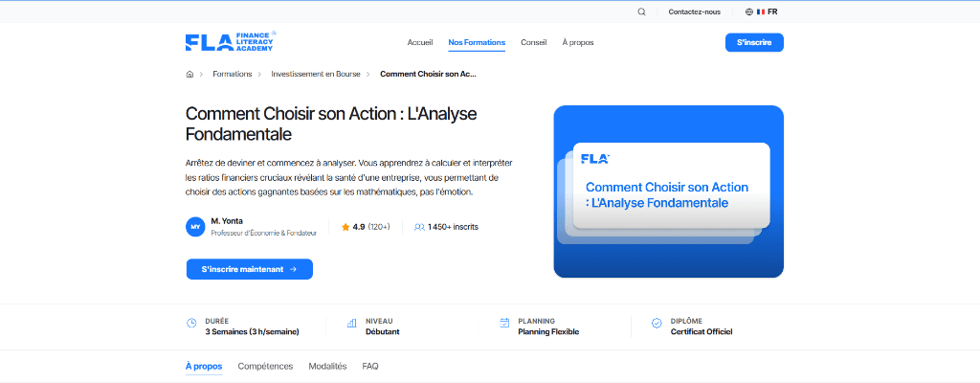Click the Comment Choisir son Ac... breadcrumb
This screenshot has width=980, height=383.
[x=428, y=74]
